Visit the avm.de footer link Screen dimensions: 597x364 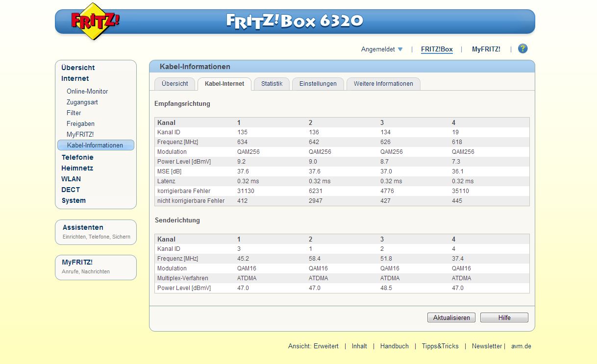point(521,346)
